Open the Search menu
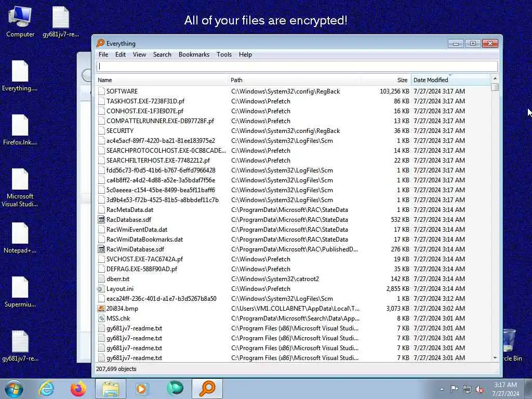Viewport: 532px width, 399px height. [162, 55]
